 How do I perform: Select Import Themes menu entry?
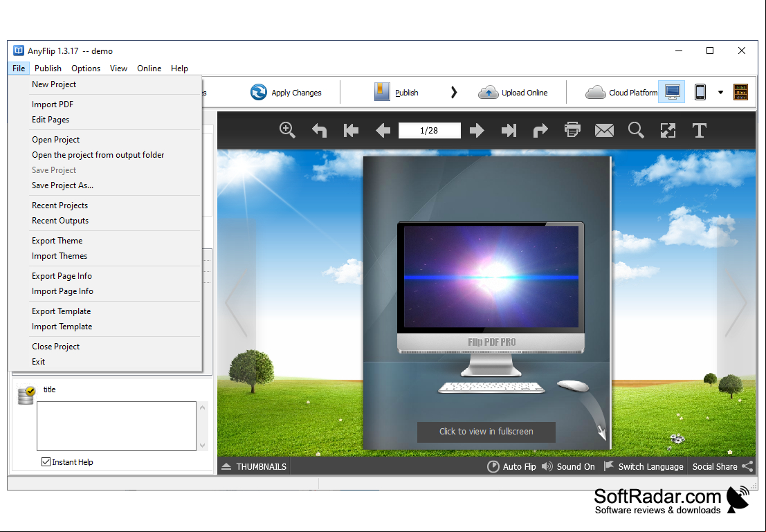[105, 255]
